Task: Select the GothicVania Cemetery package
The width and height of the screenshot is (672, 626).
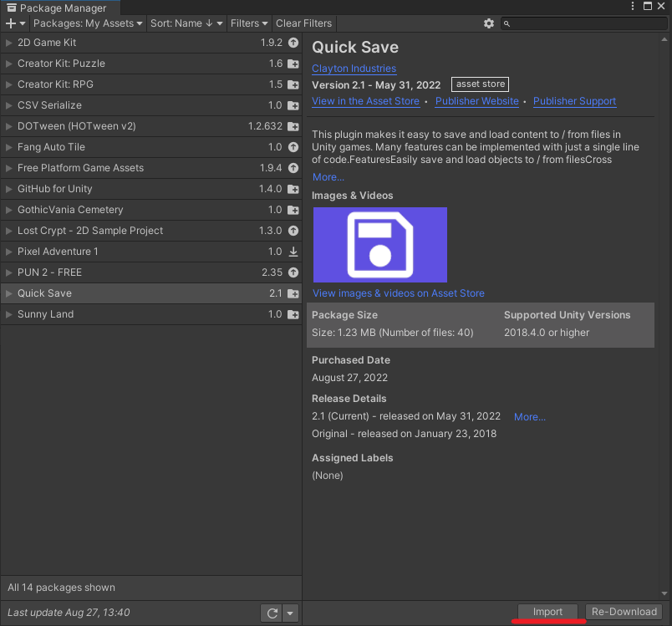Action: click(150, 210)
